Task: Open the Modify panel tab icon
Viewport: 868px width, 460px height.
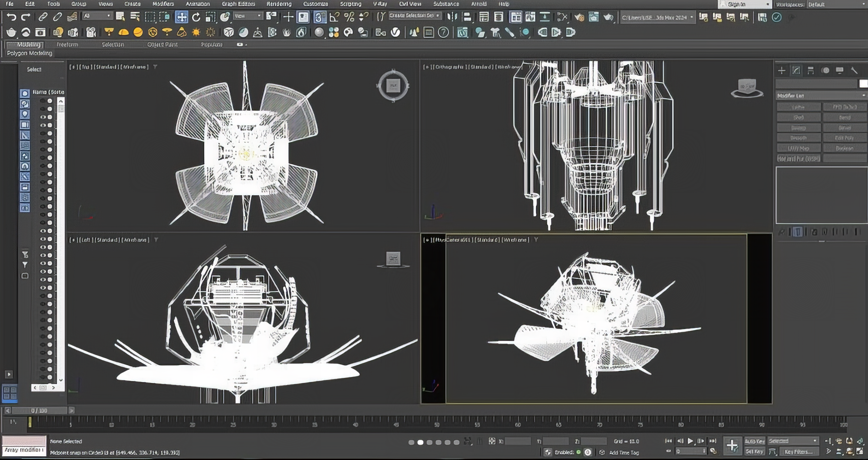Action: (796, 70)
